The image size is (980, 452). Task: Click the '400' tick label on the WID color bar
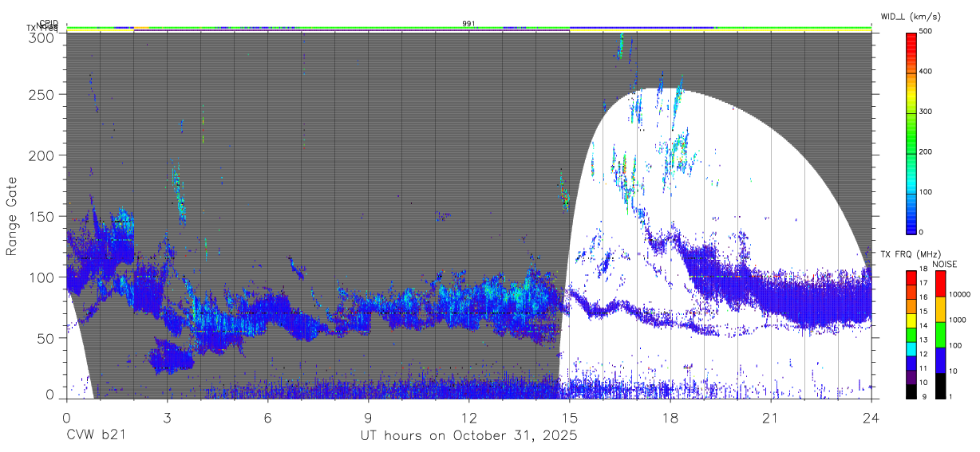(927, 72)
